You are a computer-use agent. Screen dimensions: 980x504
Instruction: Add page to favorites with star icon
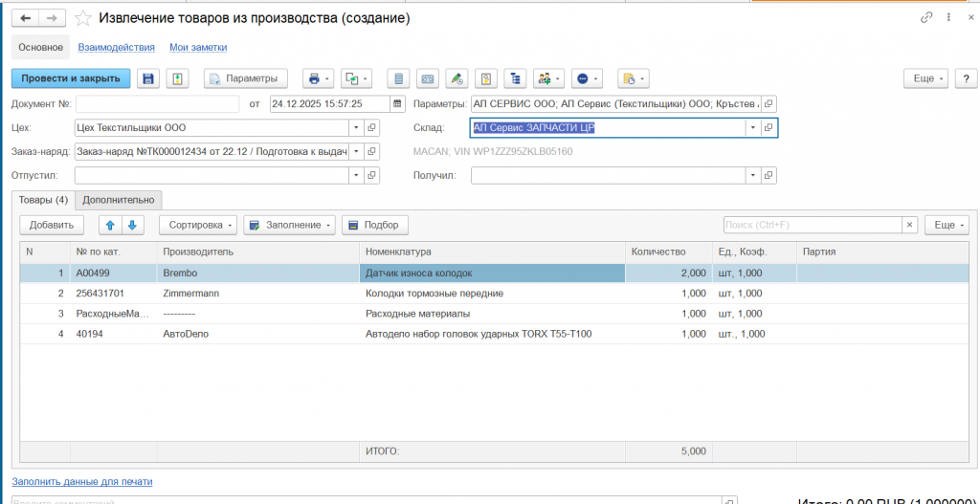pos(85,19)
